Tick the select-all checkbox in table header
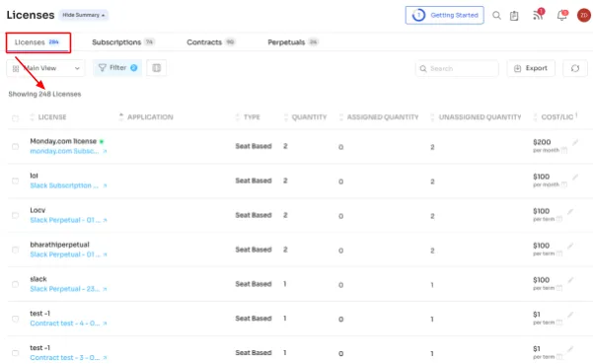This screenshot has height=364, width=593. 15,118
